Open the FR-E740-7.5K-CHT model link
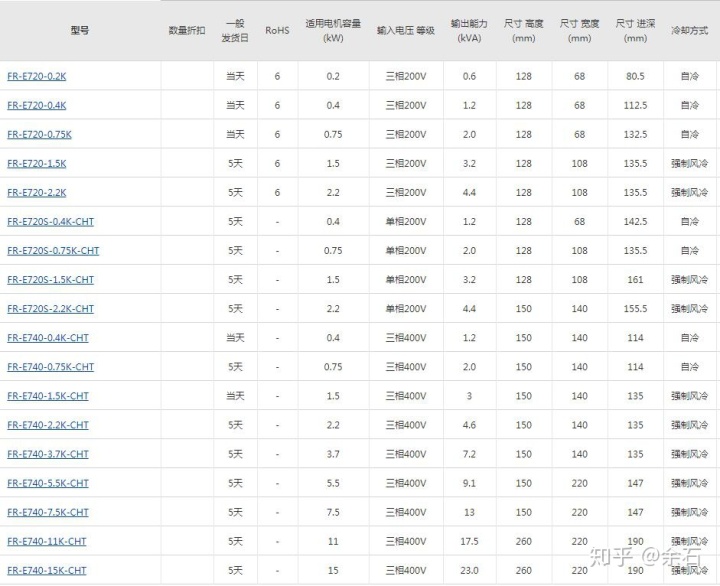This screenshot has height=586, width=720. coord(48,512)
